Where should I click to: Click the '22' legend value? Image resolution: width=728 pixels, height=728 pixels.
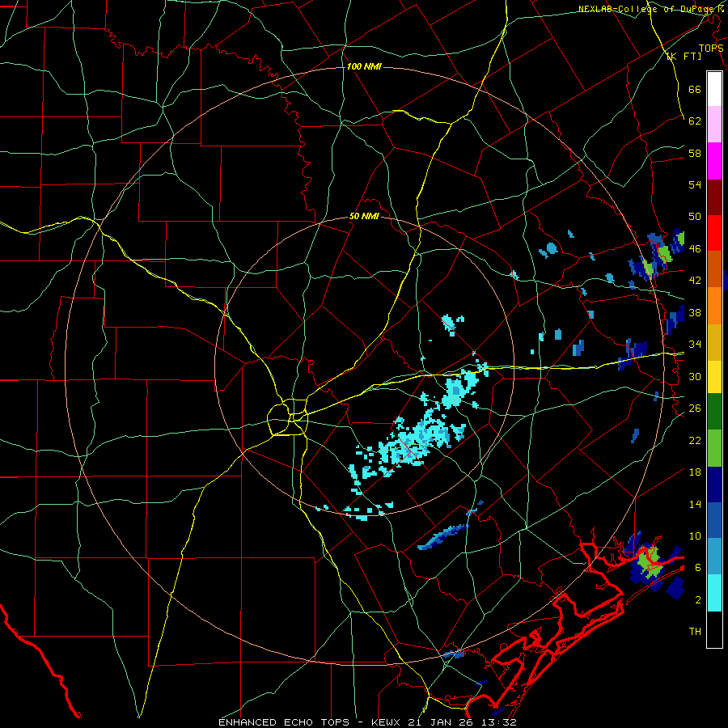click(x=695, y=440)
